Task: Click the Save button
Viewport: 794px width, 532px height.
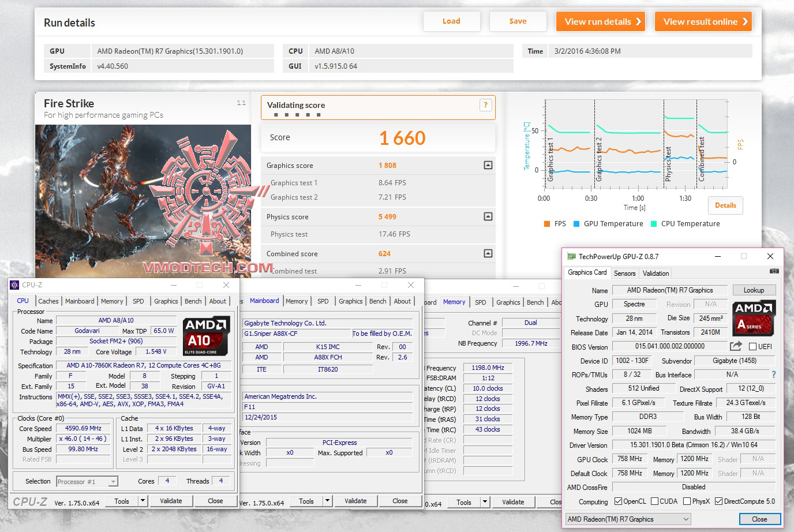Action: tap(518, 21)
